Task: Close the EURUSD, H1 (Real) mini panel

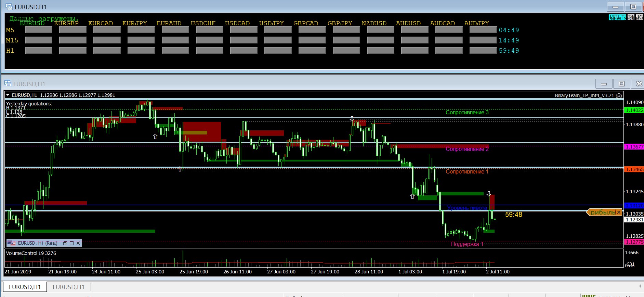Action: point(78,243)
